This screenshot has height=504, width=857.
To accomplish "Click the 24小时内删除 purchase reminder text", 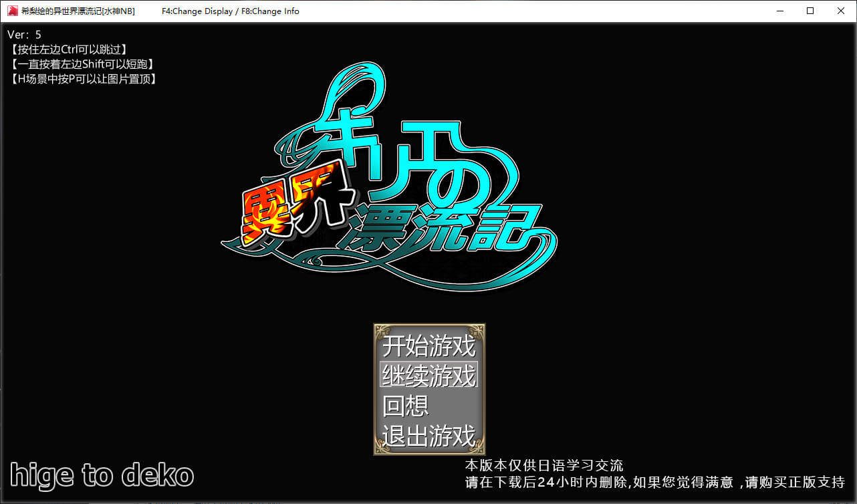I will [655, 481].
